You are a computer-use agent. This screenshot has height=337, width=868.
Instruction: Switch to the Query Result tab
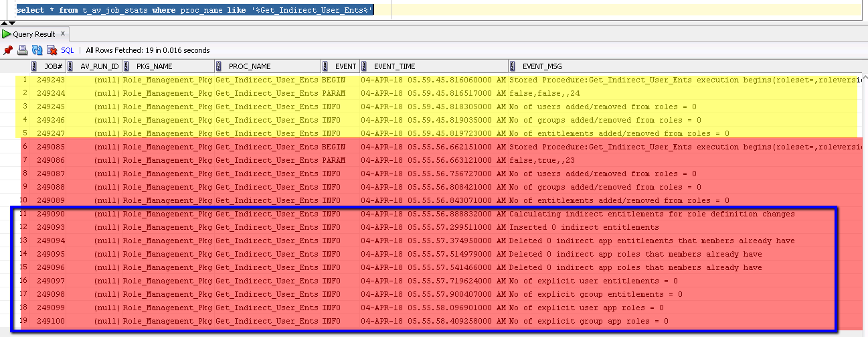click(33, 33)
